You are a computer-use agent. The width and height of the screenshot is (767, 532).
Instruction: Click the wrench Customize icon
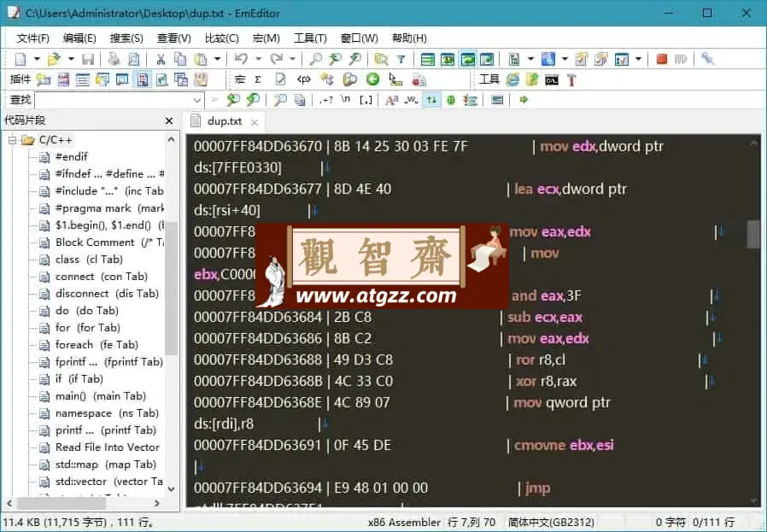707,59
